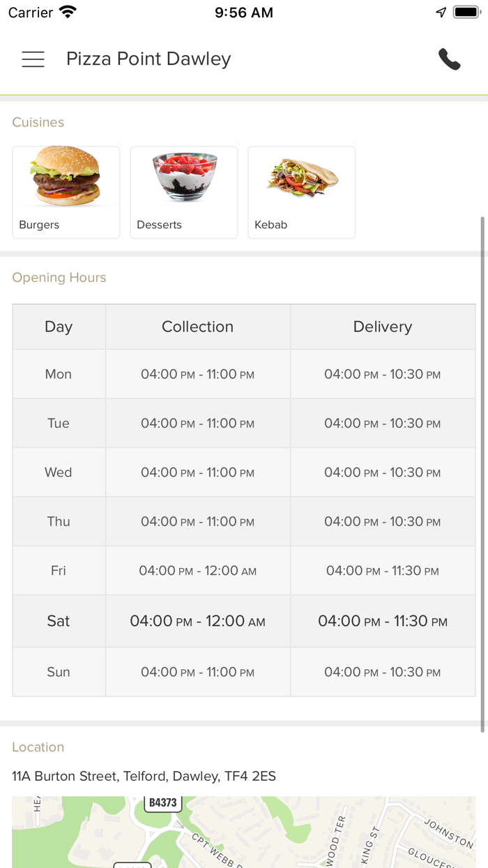Screen dimensions: 488x868
Task: Click the Delivery column header
Action: (x=383, y=327)
